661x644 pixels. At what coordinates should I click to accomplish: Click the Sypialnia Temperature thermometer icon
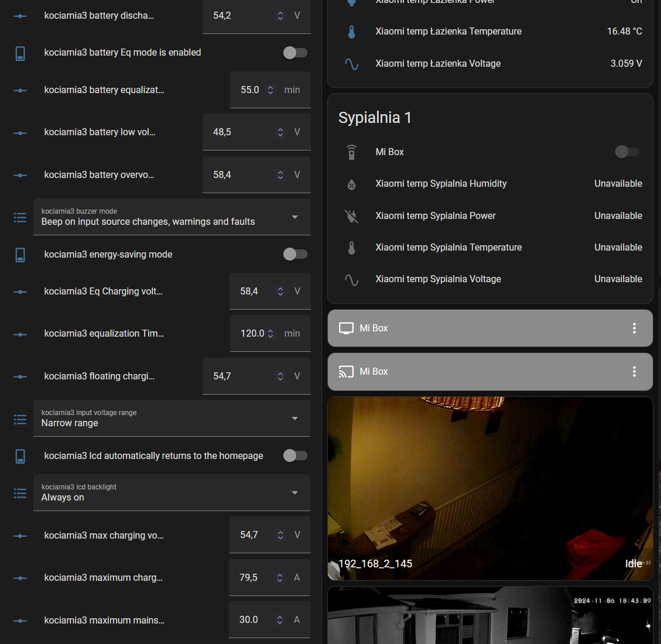pos(351,248)
